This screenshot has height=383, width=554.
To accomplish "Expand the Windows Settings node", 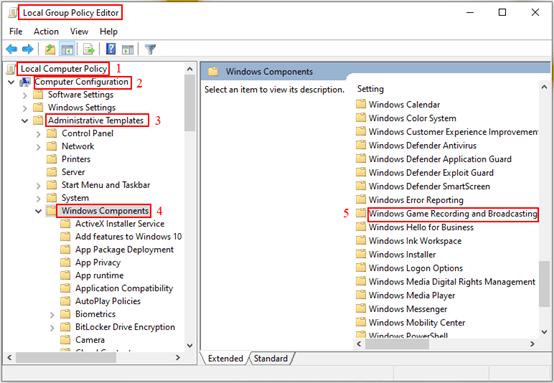I will point(24,108).
